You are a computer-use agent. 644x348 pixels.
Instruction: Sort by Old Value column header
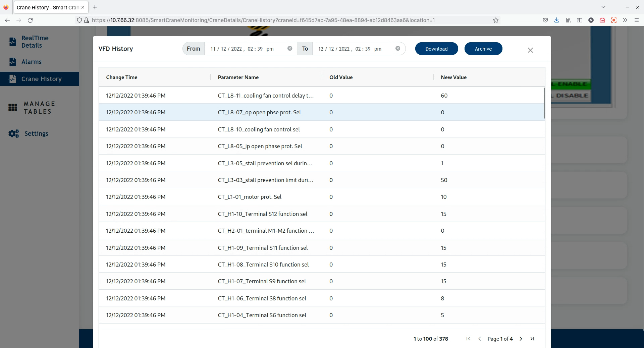(x=341, y=77)
